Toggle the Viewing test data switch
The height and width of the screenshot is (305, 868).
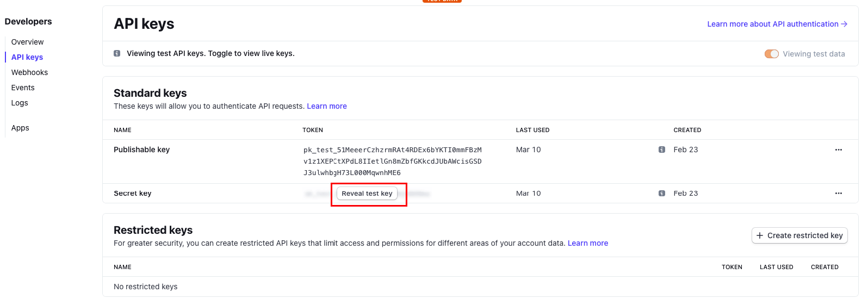[x=771, y=54]
